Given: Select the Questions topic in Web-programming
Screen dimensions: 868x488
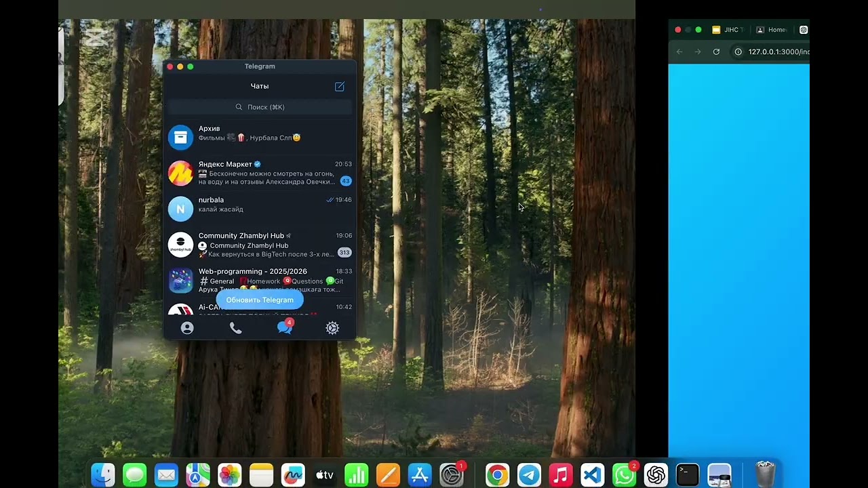Looking at the screenshot, I should pyautogui.click(x=303, y=281).
